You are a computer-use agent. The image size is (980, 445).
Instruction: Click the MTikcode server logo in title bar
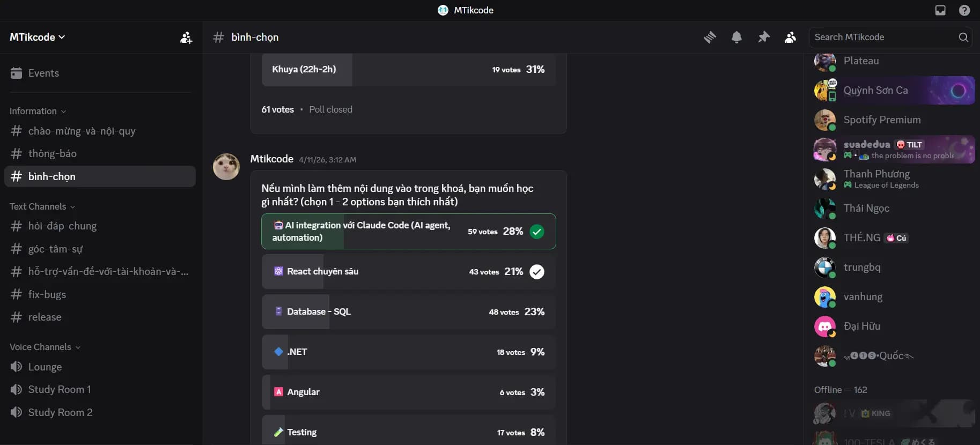pos(443,10)
